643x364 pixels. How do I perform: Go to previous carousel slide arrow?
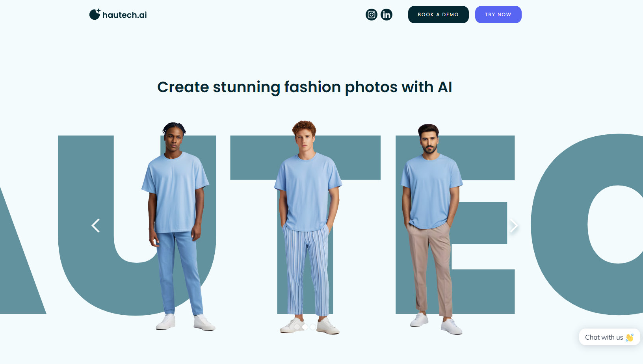point(95,226)
